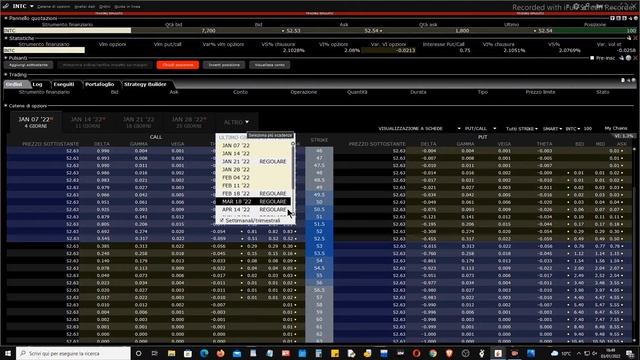Click the INTC field in Statistiche

[x=44, y=50]
